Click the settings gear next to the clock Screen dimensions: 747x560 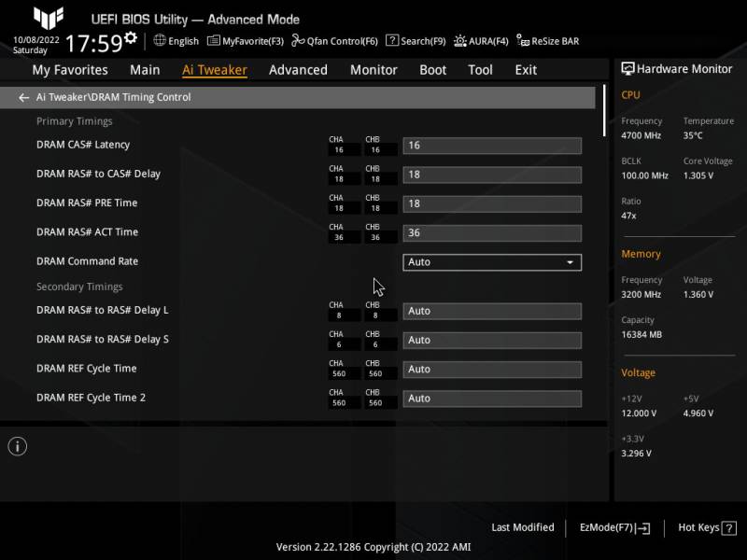click(x=130, y=37)
